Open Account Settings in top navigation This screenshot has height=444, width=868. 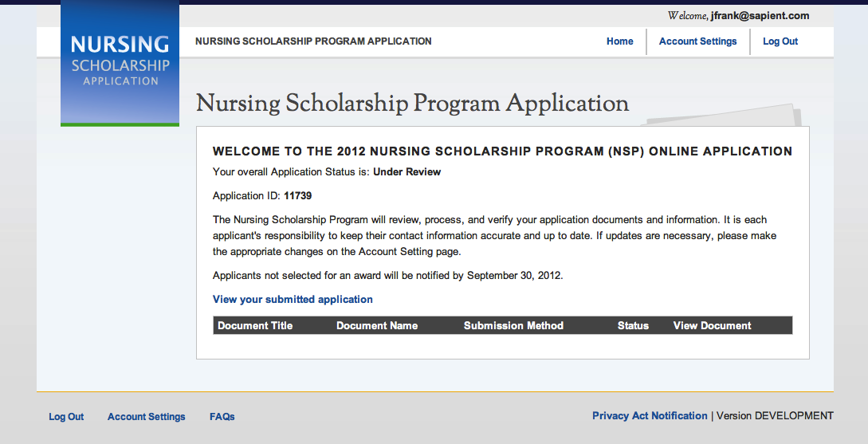pos(697,41)
